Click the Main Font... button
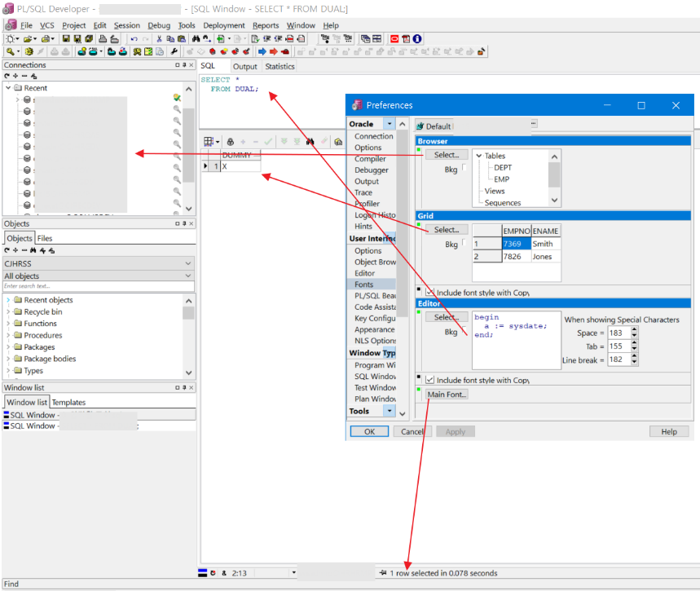Image resolution: width=700 pixels, height=591 pixels. click(x=447, y=395)
